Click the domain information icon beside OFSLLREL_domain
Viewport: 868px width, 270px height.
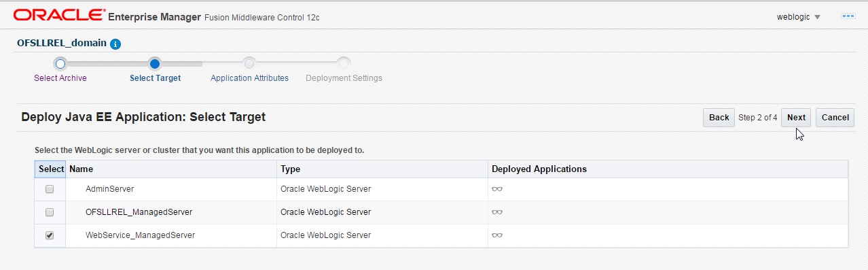pyautogui.click(x=115, y=44)
